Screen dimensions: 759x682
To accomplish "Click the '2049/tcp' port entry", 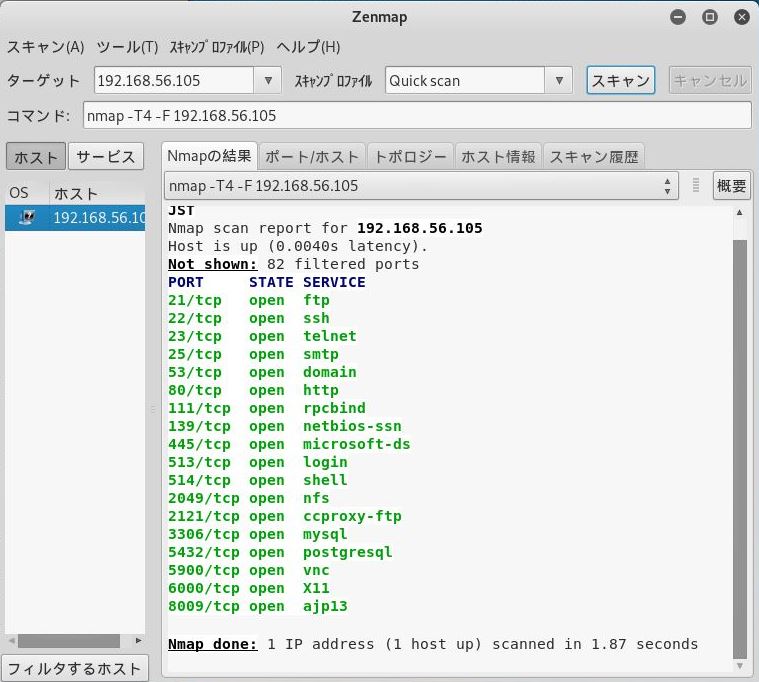I will click(203, 498).
